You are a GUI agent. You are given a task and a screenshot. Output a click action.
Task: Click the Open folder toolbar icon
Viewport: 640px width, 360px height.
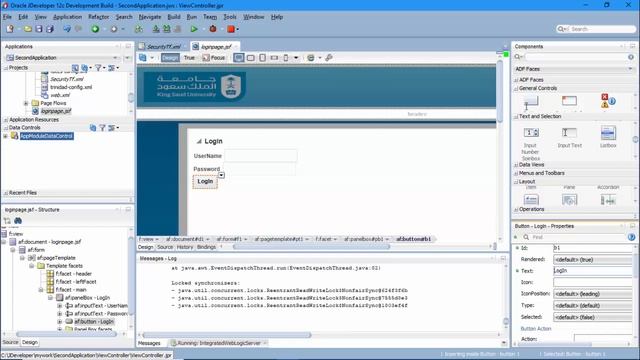coord(28,29)
